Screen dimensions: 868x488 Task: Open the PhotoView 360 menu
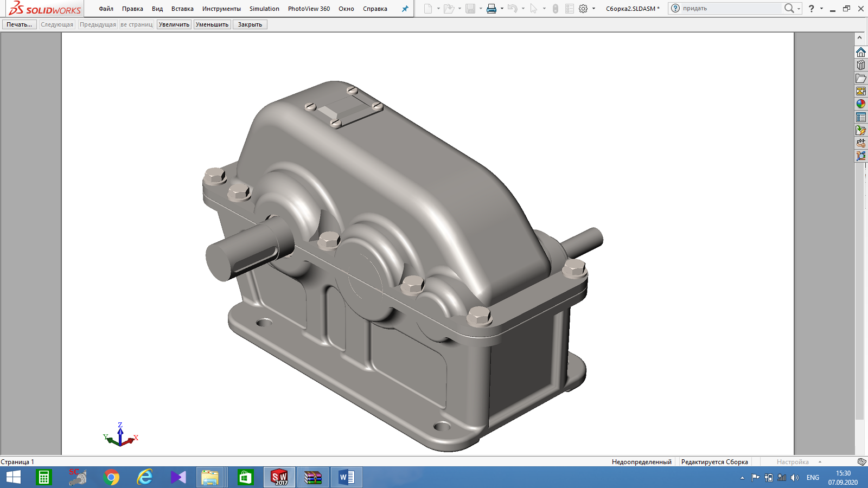309,9
